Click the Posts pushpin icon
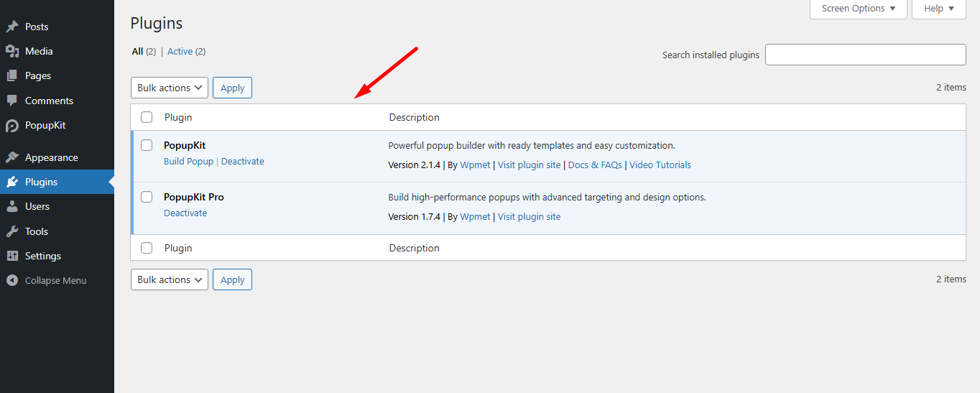The width and height of the screenshot is (980, 393). pos(12,27)
